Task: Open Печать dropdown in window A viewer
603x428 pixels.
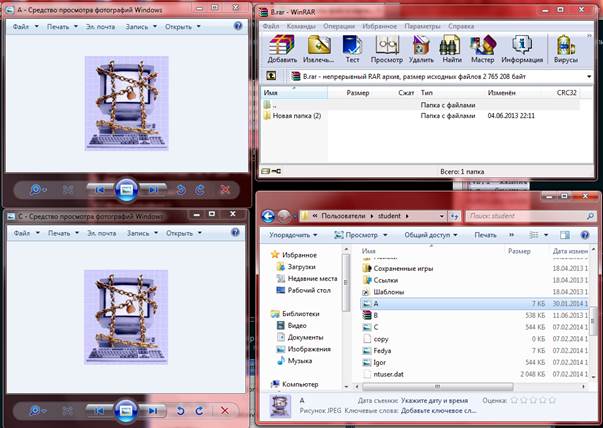Action: 62,27
